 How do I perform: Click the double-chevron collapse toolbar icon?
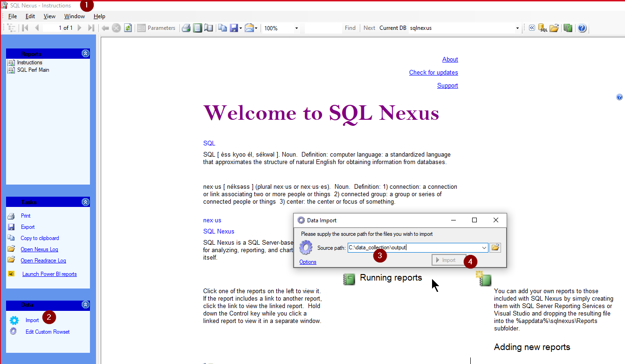tap(532, 28)
